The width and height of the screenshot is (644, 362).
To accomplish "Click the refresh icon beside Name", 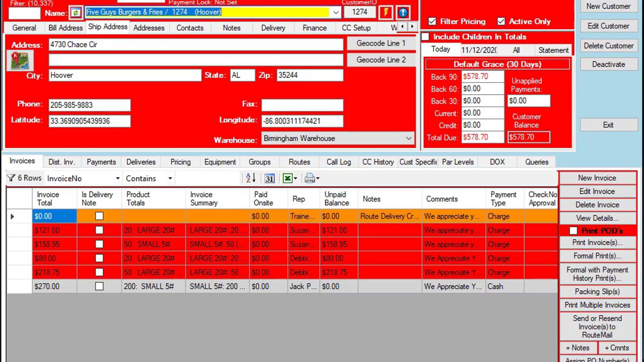I will (x=76, y=13).
